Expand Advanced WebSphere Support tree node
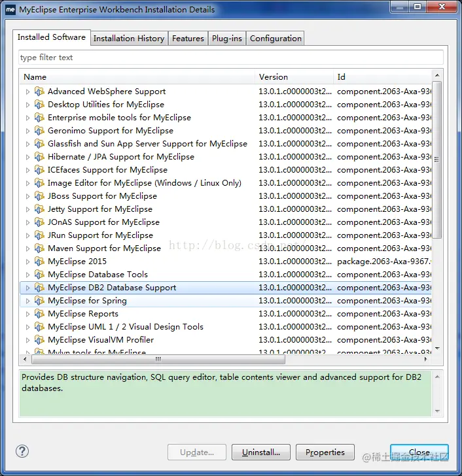This screenshot has height=476, width=462. 27,92
